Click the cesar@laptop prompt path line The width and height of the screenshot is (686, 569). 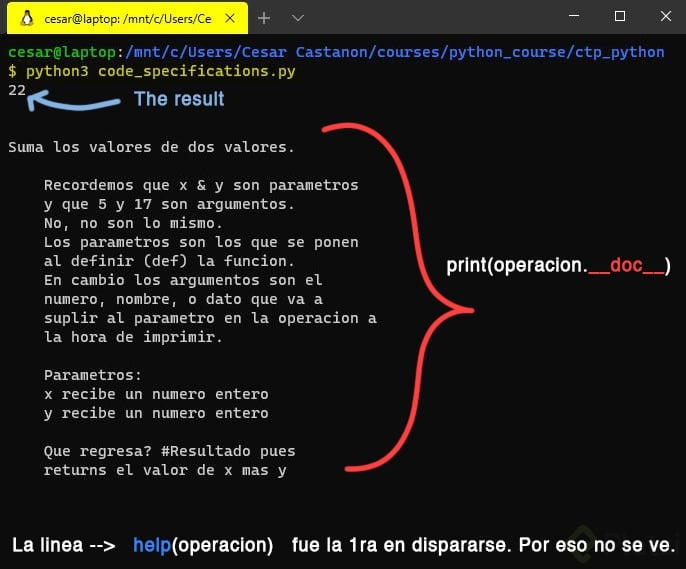(x=336, y=52)
